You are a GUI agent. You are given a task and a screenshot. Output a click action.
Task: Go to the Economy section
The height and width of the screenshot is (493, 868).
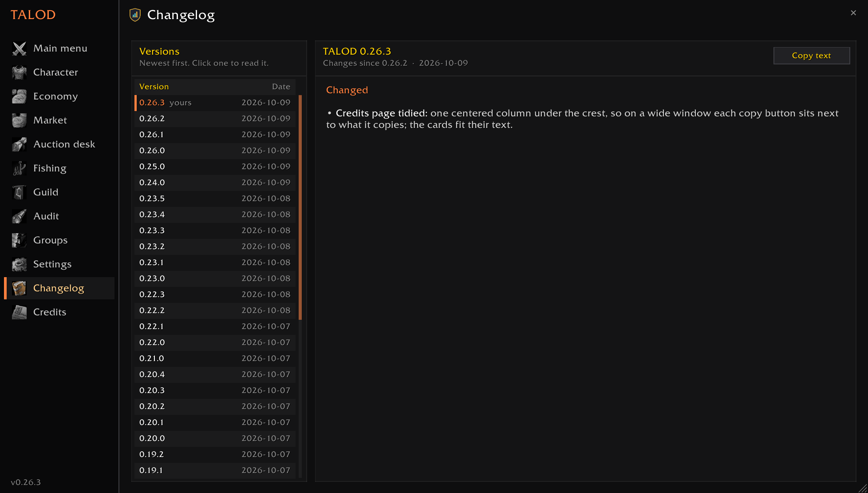pyautogui.click(x=59, y=96)
